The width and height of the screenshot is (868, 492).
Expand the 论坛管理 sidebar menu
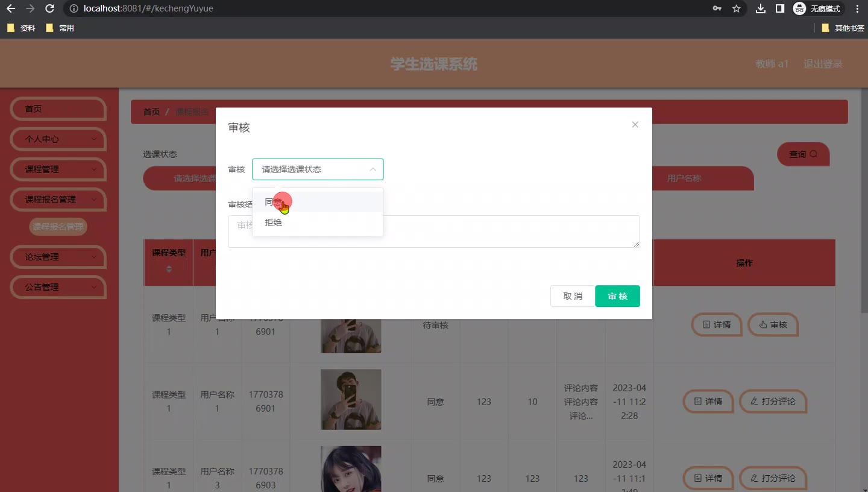[x=58, y=257]
